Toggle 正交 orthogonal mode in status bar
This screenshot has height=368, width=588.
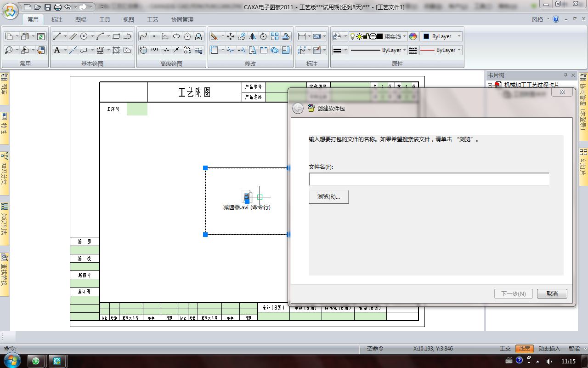tap(505, 349)
